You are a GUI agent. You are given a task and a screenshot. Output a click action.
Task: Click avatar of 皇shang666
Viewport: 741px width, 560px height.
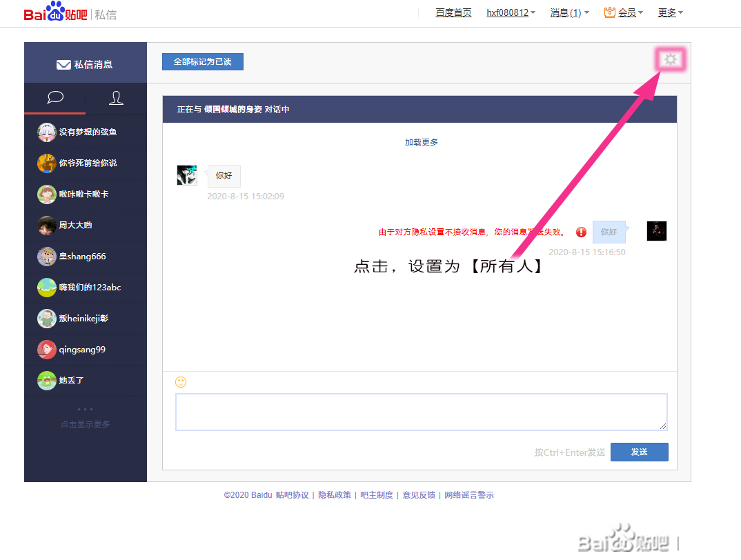[47, 257]
